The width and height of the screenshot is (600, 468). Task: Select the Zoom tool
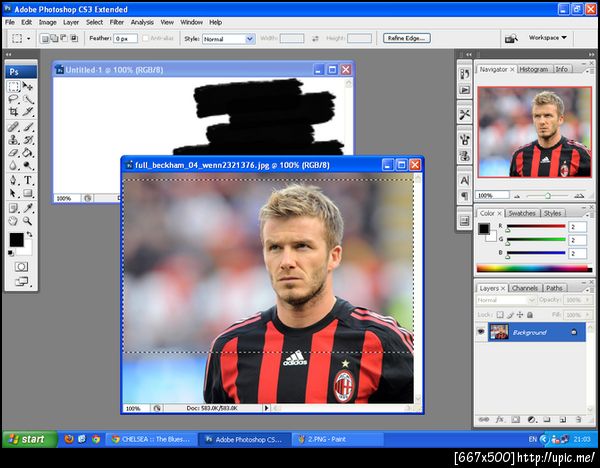coord(28,221)
